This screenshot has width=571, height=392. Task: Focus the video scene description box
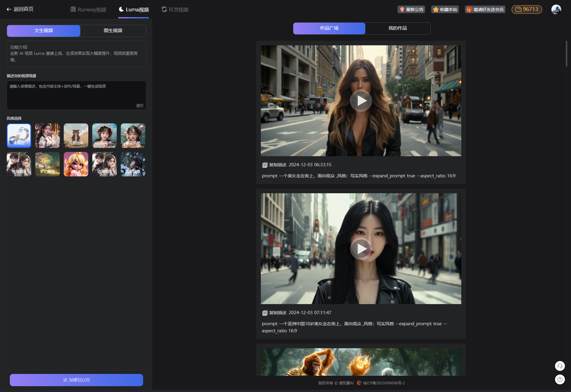pos(76,95)
